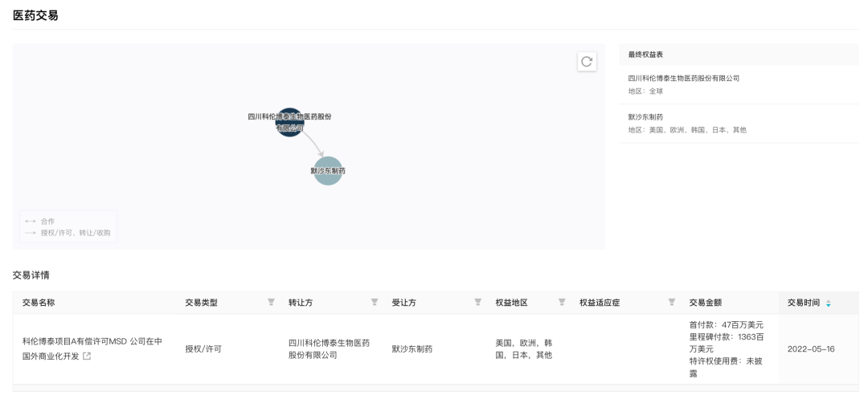Filter the 交易类型 column
This screenshot has width=868, height=399.
272,303
